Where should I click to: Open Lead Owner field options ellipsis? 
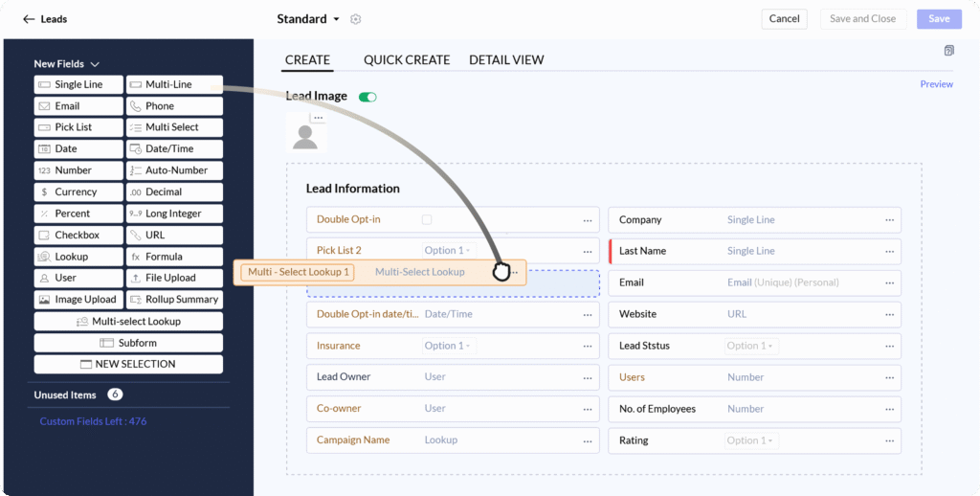tap(588, 378)
